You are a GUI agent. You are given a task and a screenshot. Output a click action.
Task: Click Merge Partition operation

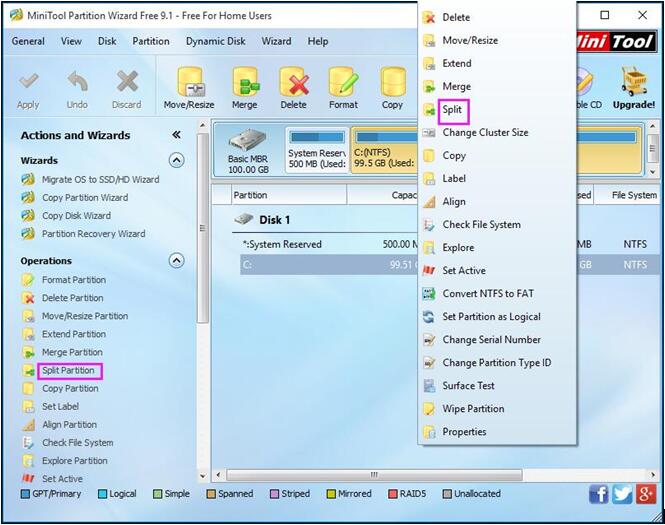click(72, 352)
